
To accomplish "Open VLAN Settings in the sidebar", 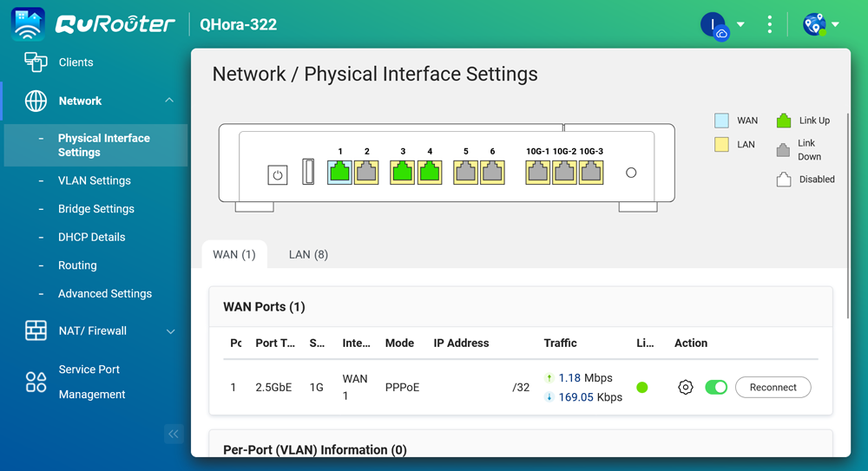I will click(94, 180).
